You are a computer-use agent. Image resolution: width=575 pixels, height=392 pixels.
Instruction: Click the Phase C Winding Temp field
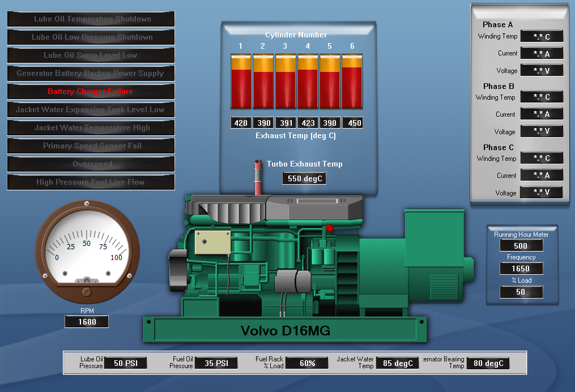[542, 158]
